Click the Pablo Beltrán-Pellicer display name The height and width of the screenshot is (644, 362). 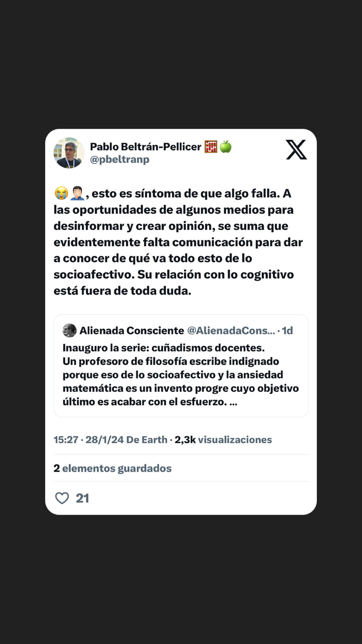[146, 147]
